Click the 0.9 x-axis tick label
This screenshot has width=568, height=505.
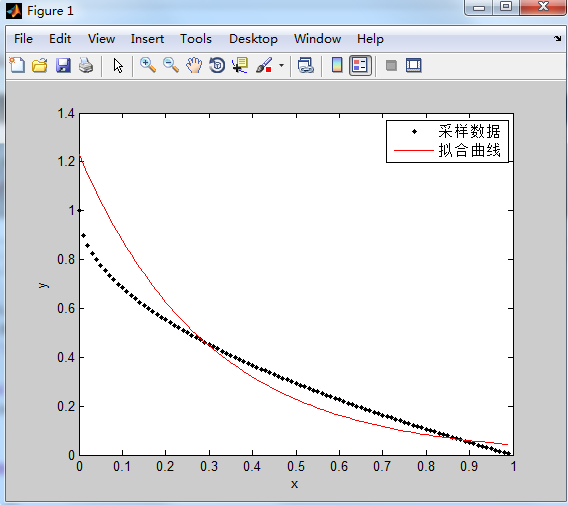(x=469, y=467)
